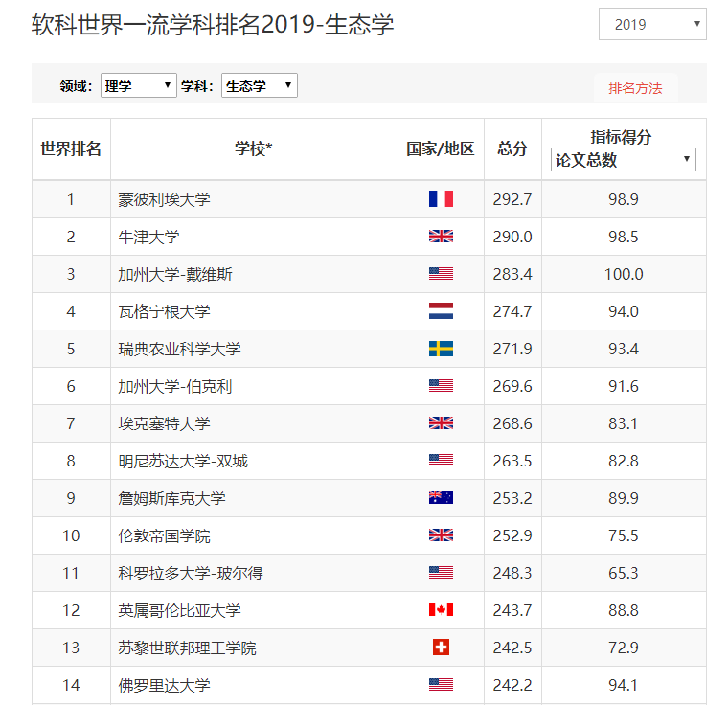Select total score 243.7

click(x=512, y=610)
